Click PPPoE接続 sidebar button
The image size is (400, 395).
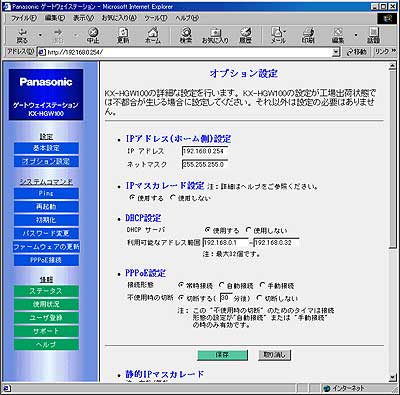[x=46, y=260]
